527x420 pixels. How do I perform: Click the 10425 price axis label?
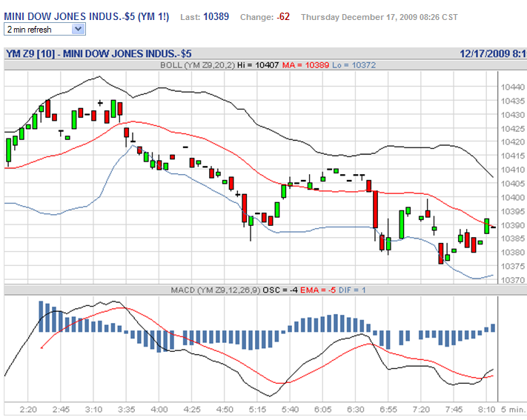(513, 129)
